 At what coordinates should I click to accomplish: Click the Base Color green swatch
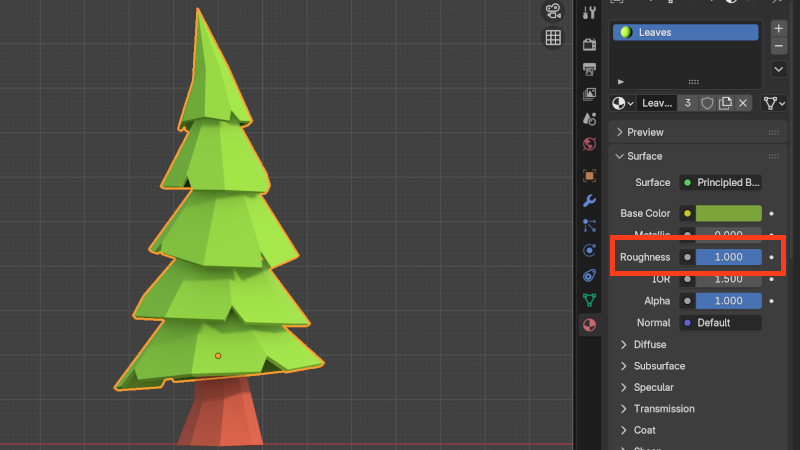click(x=728, y=213)
